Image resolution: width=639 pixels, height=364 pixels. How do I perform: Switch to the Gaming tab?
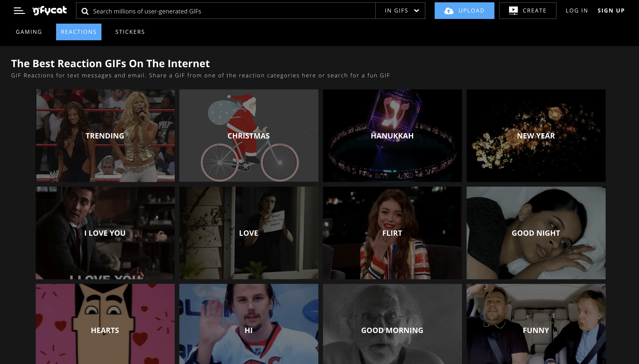(29, 32)
